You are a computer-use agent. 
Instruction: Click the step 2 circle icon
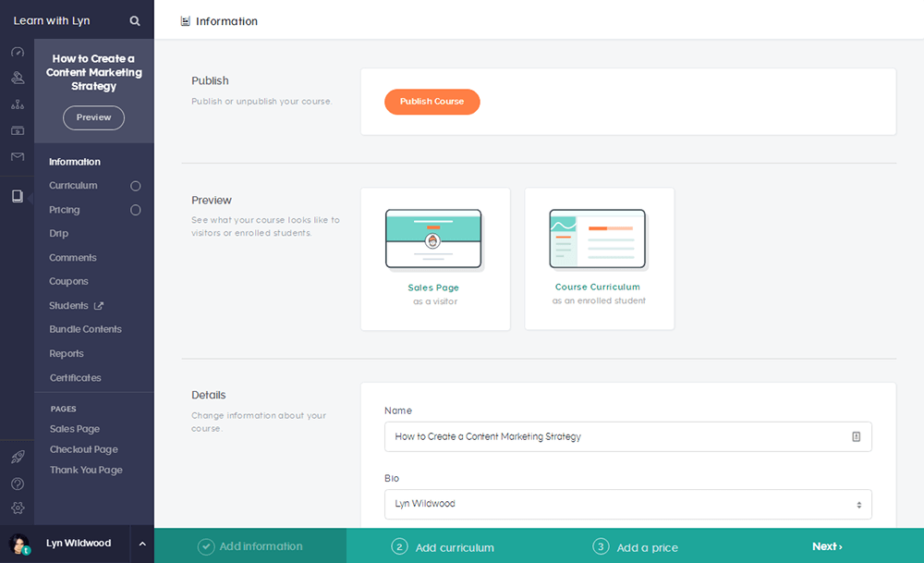399,546
